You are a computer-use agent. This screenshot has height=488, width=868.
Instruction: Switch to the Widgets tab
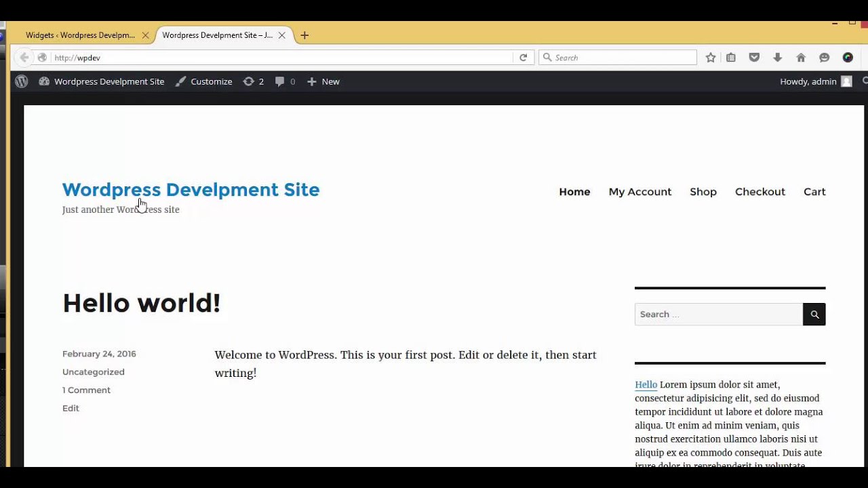(80, 35)
